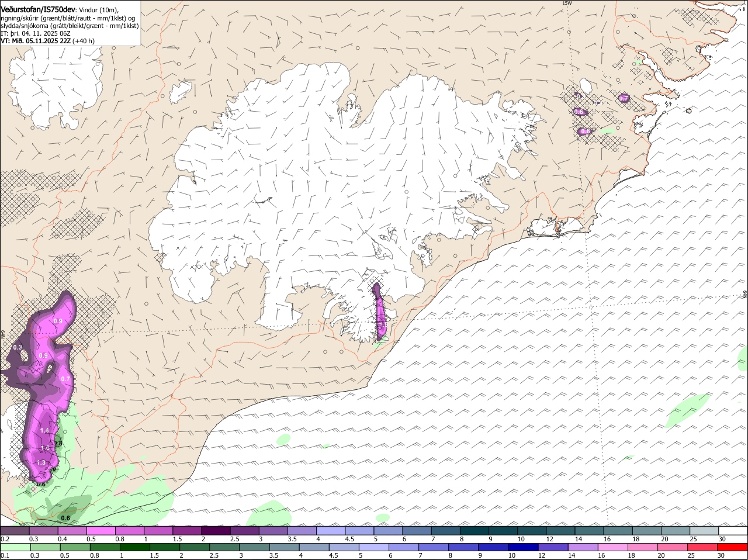
Task: Select the darkest purple 2–2.5 snow legend swatch
Action: click(217, 531)
